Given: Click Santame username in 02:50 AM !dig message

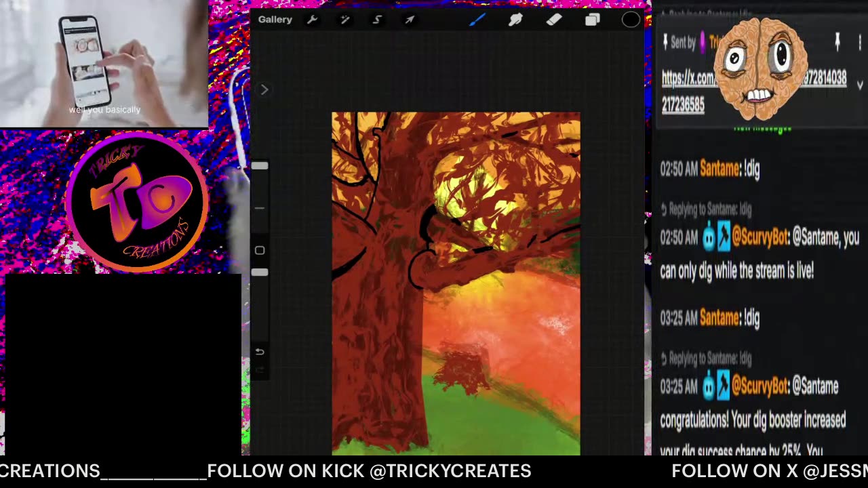Looking at the screenshot, I should tap(719, 169).
